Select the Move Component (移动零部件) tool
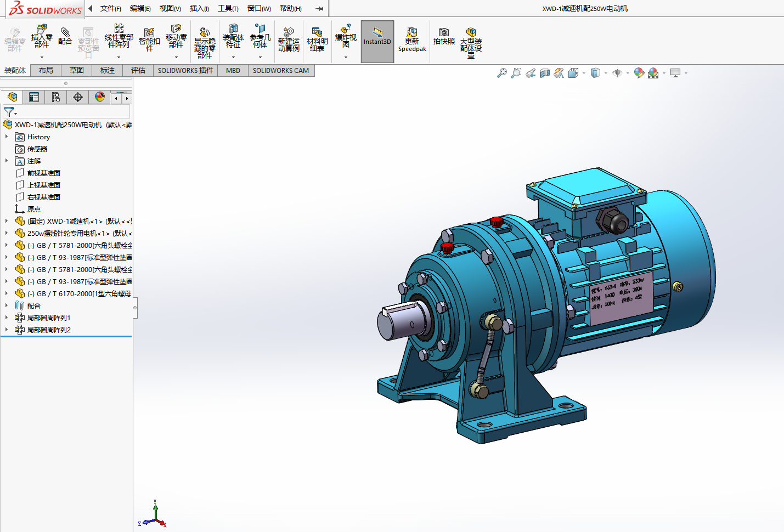 point(176,36)
